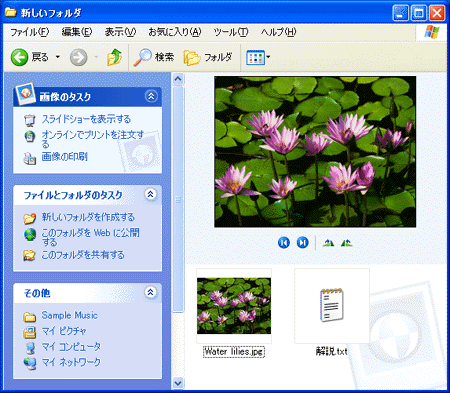Click the folder icon in the title bar
The height and width of the screenshot is (393, 450).
10,12
